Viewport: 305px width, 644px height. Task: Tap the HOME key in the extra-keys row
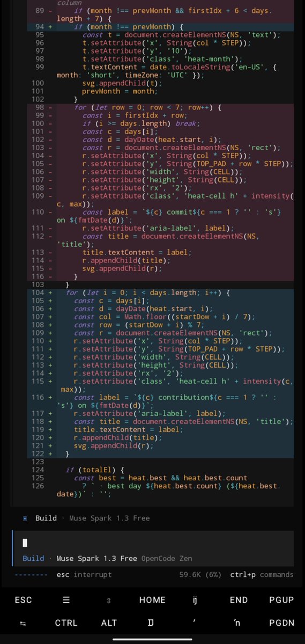pyautogui.click(x=152, y=600)
